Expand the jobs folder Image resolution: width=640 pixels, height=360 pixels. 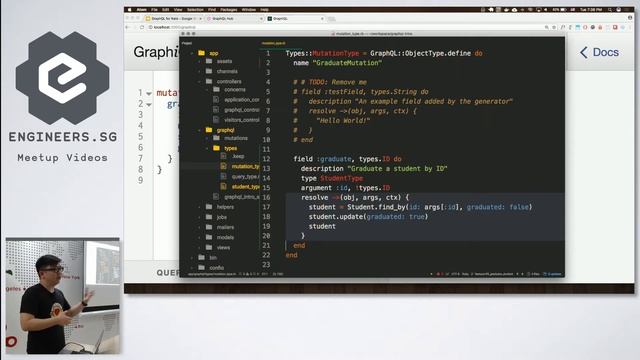coord(200,217)
